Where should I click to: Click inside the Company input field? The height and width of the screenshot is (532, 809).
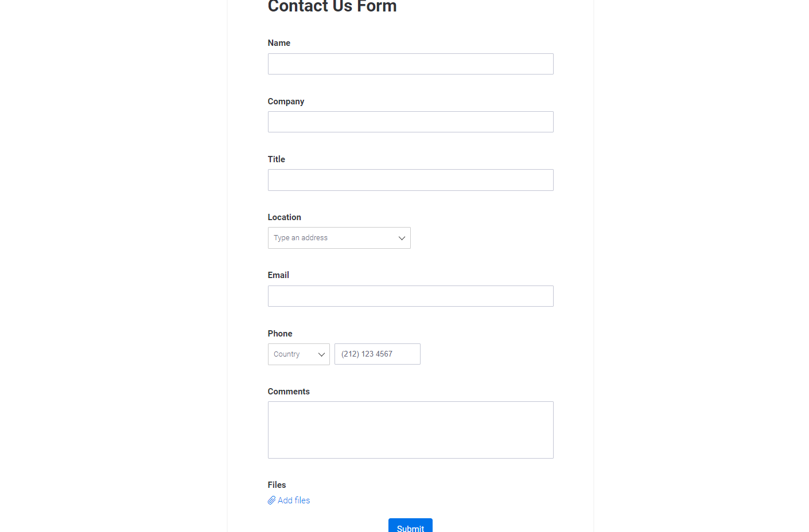(410, 122)
